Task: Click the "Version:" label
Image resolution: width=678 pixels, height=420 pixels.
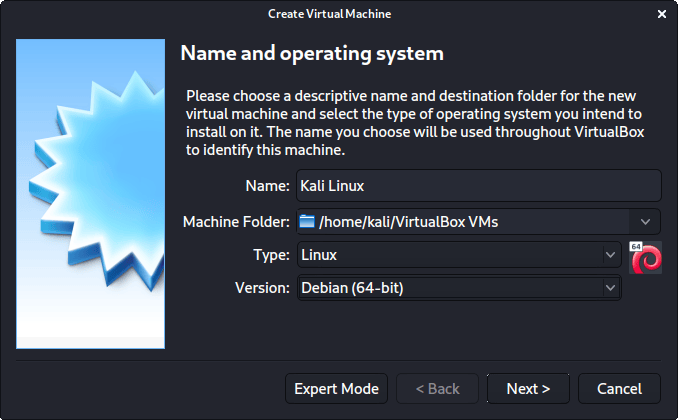Action: pyautogui.click(x=260, y=288)
